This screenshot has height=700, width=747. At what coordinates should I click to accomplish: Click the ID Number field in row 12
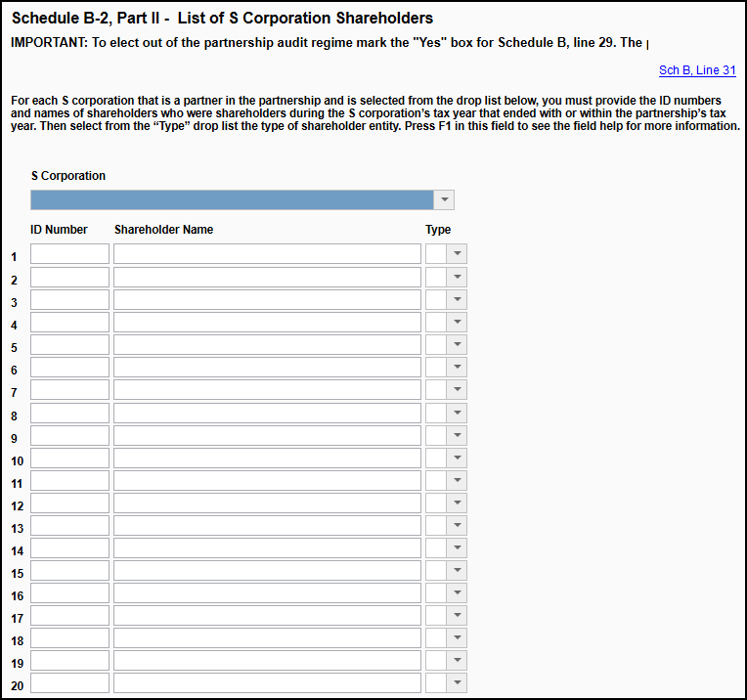click(69, 503)
